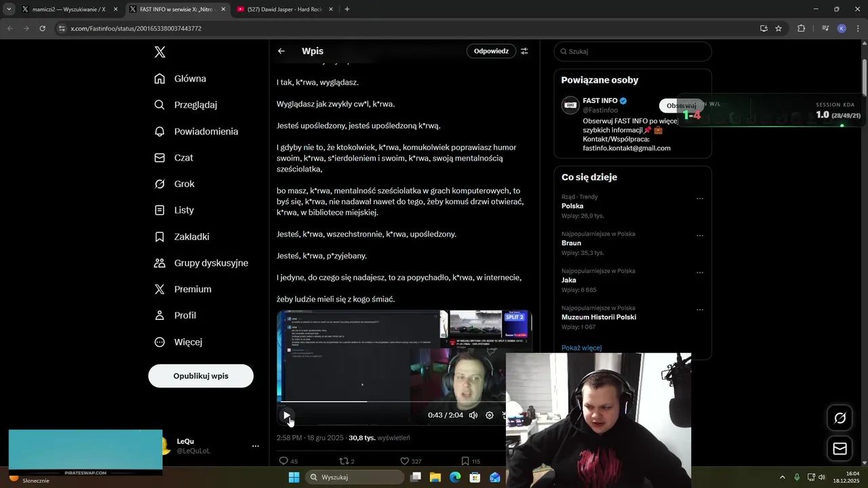This screenshot has width=868, height=488.
Task: Show hidden tray icons chevron
Action: [782, 477]
